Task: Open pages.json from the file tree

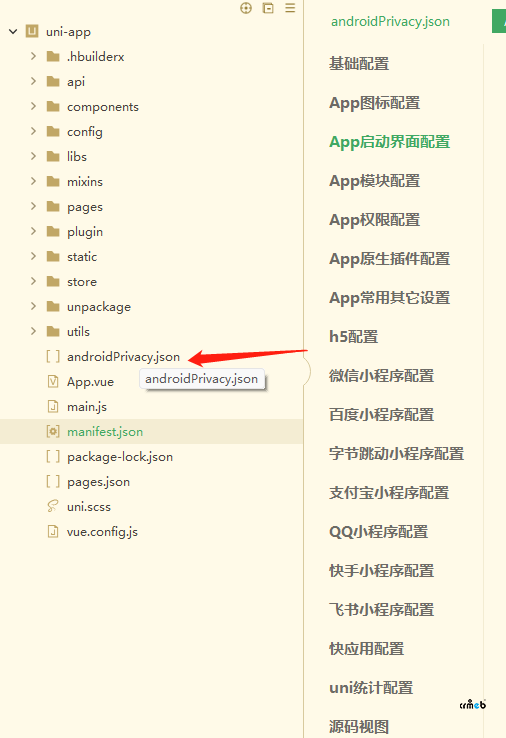Action: click(x=98, y=482)
